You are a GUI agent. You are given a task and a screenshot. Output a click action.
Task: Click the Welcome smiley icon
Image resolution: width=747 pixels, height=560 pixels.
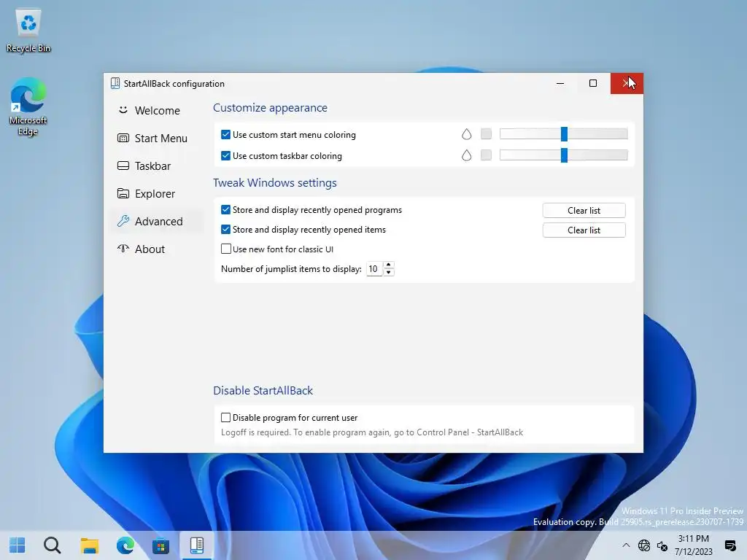(123, 110)
